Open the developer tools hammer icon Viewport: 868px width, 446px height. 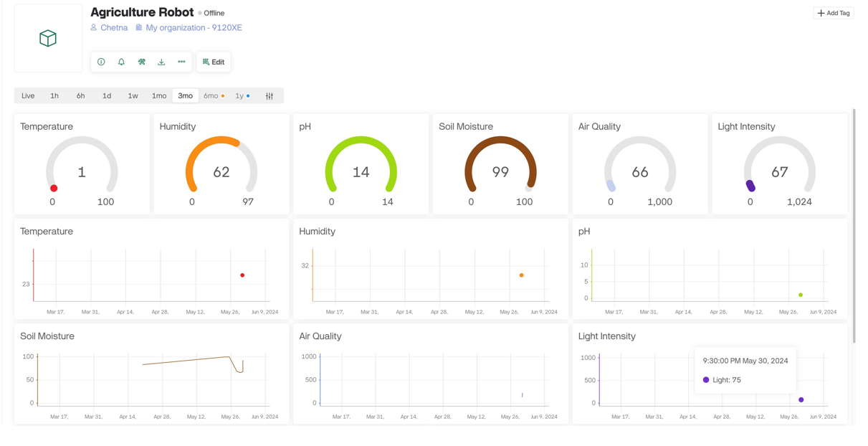pos(141,62)
